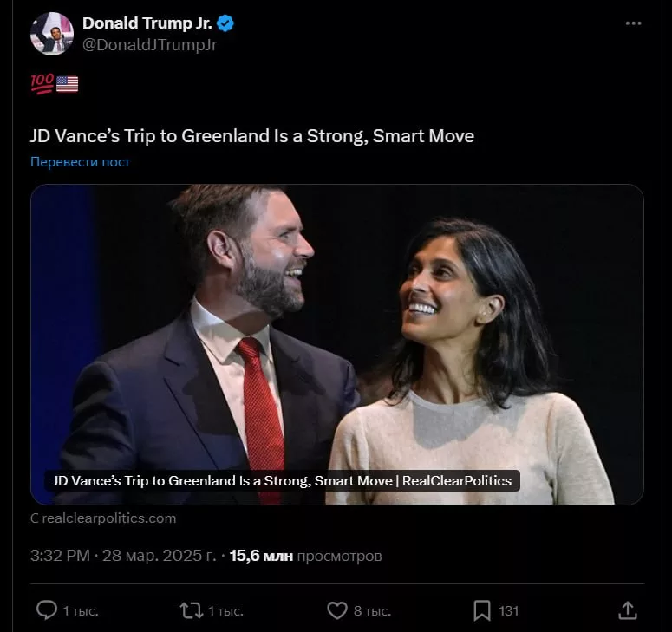Open the three-dot more options menu
The height and width of the screenshot is (632, 672).
pyautogui.click(x=634, y=23)
